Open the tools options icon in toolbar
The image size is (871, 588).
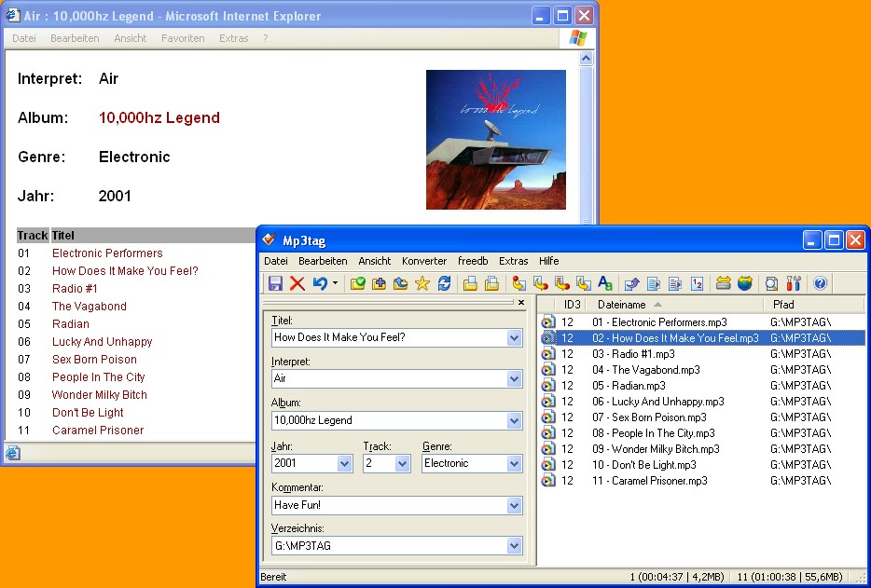(795, 283)
